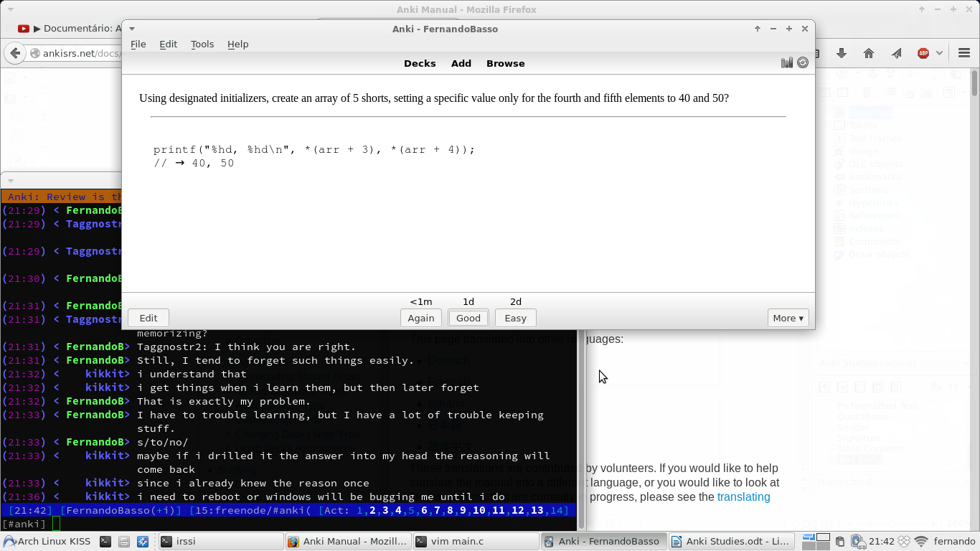Switch to Anki Manual Firefox taskbar entry
This screenshot has height=551, width=980.
[348, 542]
